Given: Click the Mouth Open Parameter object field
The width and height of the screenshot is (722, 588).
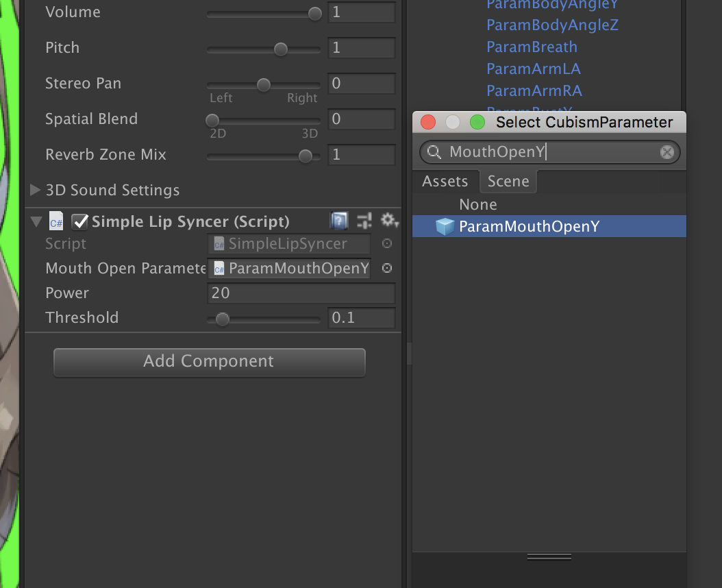Looking at the screenshot, I should pyautogui.click(x=289, y=268).
